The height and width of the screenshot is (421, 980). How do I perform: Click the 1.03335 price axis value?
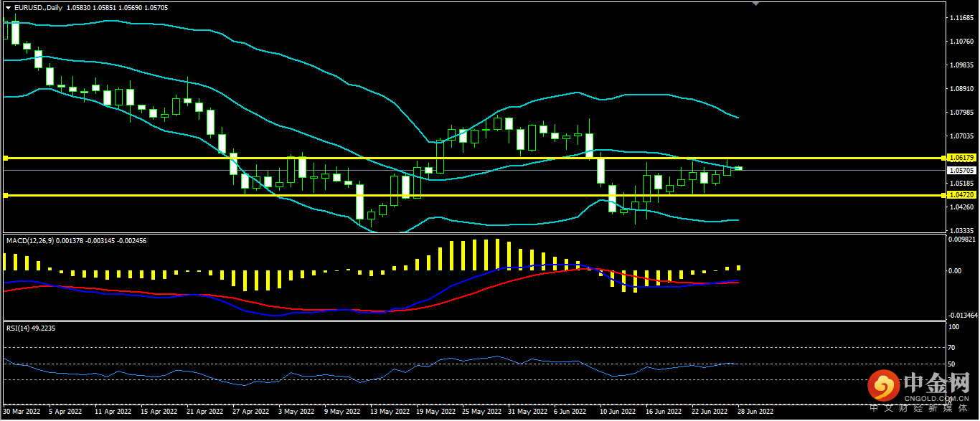click(961, 230)
